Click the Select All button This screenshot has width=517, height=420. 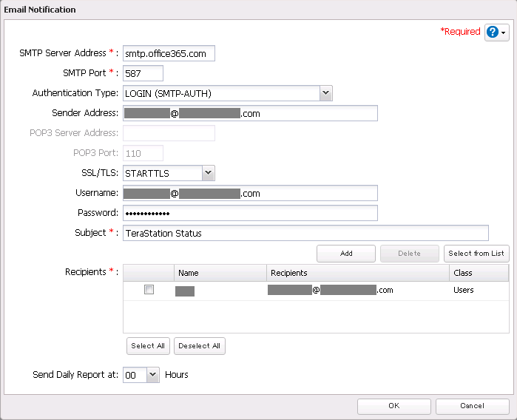[148, 346]
